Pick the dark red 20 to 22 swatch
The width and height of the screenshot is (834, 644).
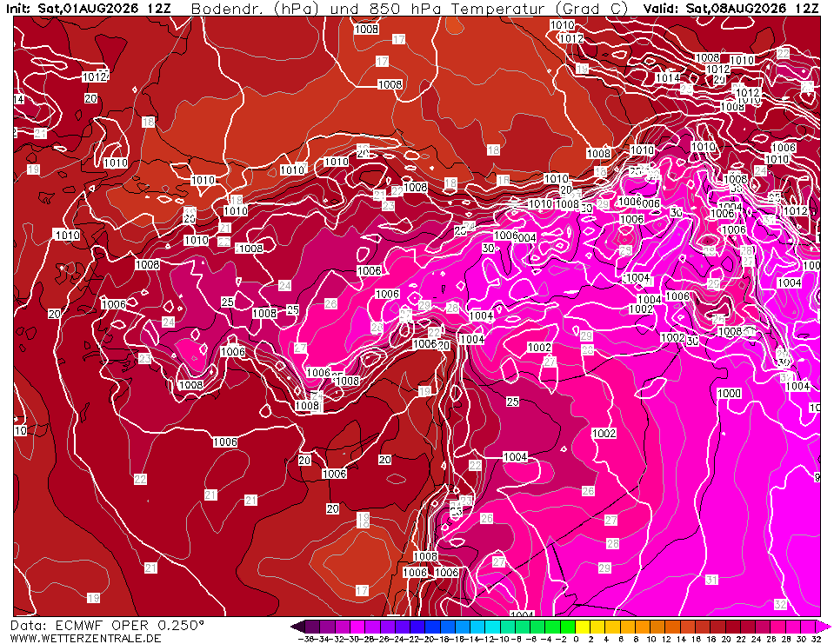[733, 627]
